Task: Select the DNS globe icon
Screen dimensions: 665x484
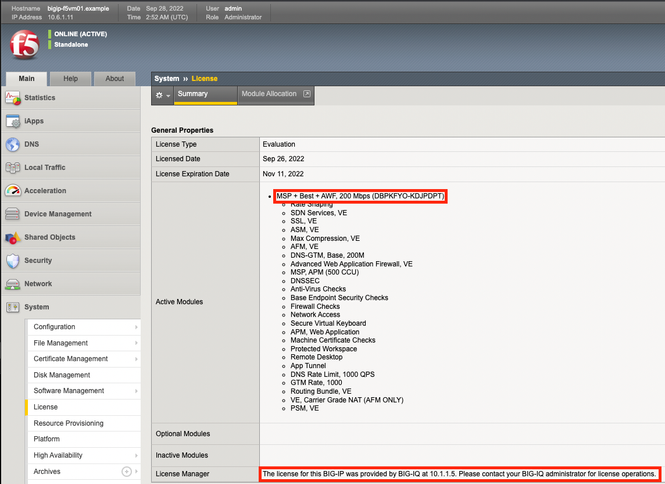Action: coord(13,145)
